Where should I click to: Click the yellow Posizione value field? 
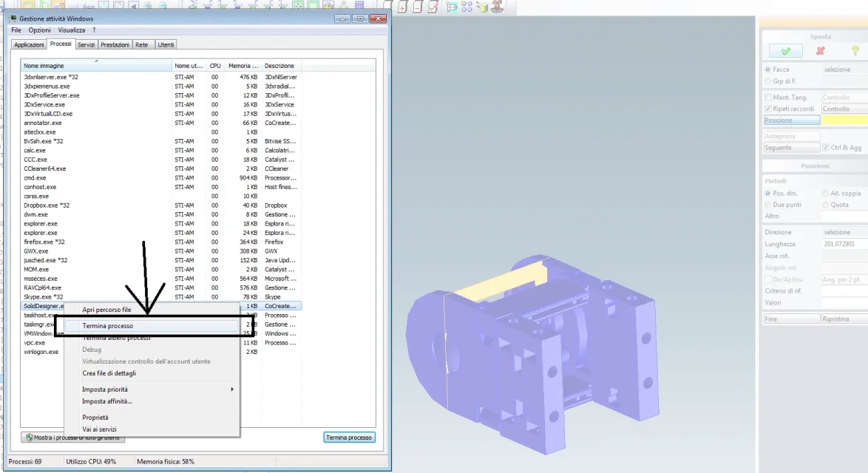[845, 120]
